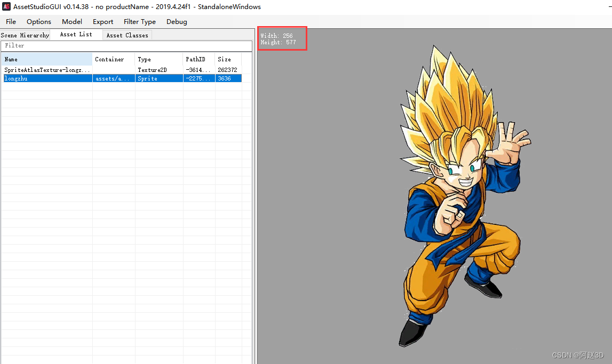Click the 3636 size cell

[228, 78]
